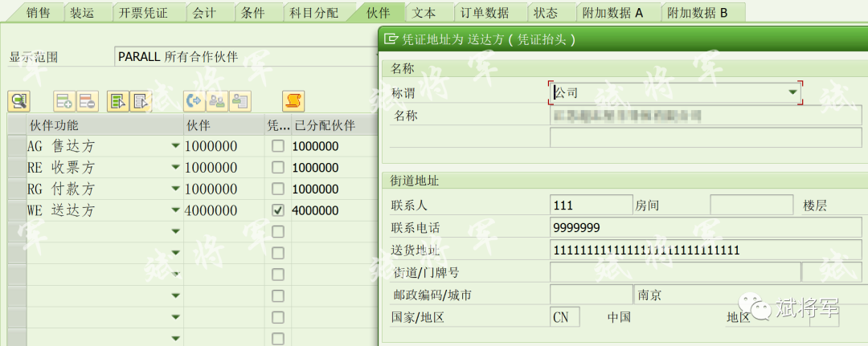Click the 房间 input field

[751, 205]
